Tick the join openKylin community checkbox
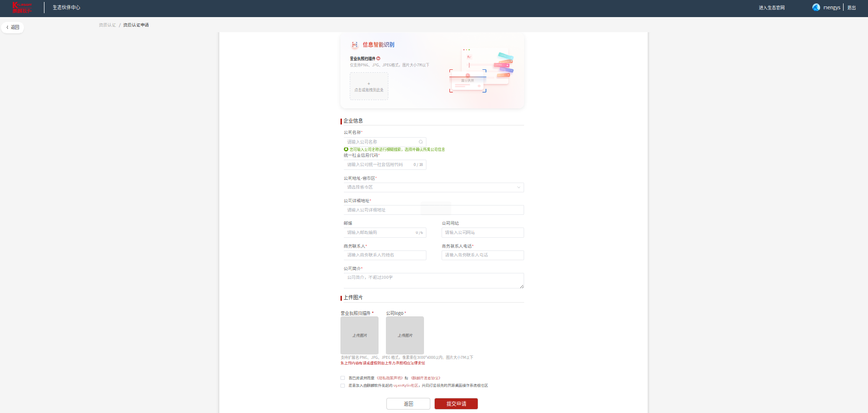 pos(342,386)
